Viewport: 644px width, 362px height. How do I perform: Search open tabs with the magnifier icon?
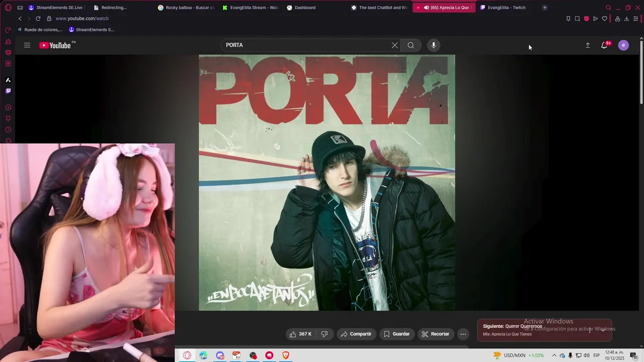(608, 8)
